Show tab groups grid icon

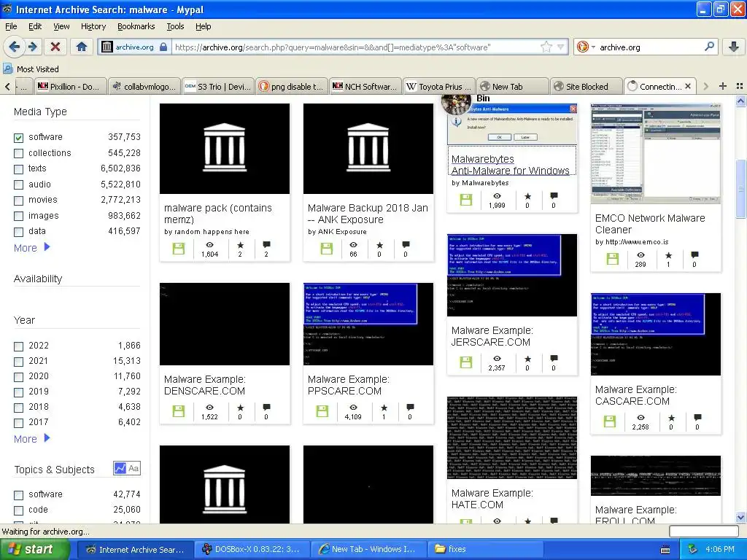click(740, 86)
